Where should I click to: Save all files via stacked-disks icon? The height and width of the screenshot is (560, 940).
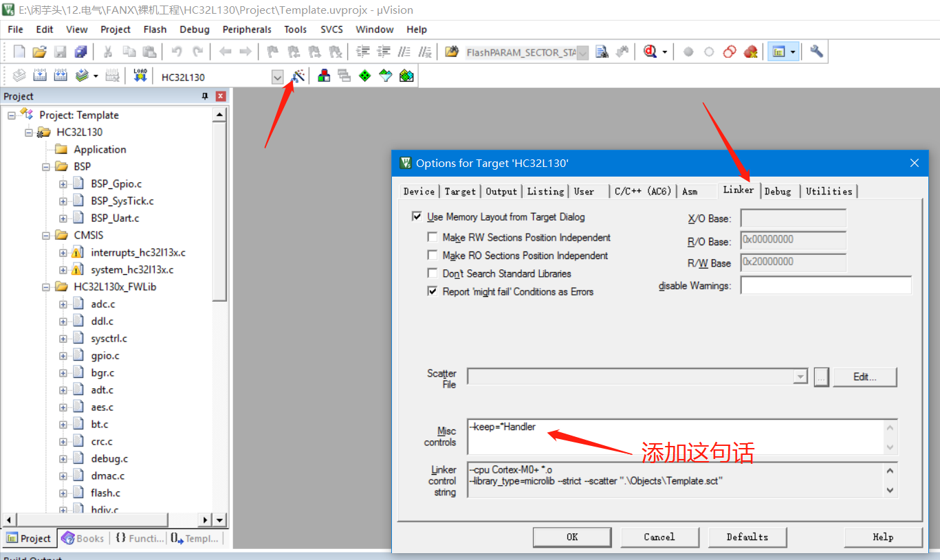80,52
